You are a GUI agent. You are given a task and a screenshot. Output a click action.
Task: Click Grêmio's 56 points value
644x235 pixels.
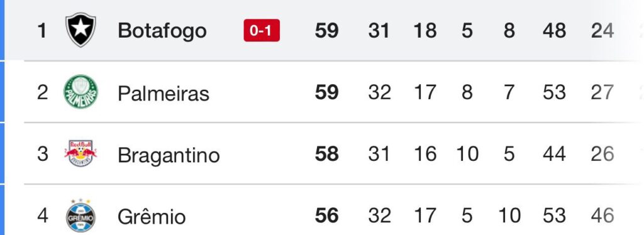tap(326, 216)
